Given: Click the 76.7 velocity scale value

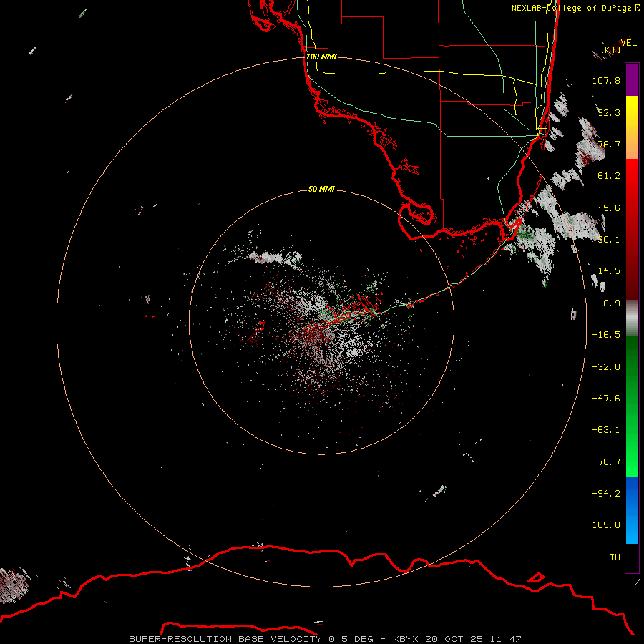Looking at the screenshot, I should click(609, 144).
